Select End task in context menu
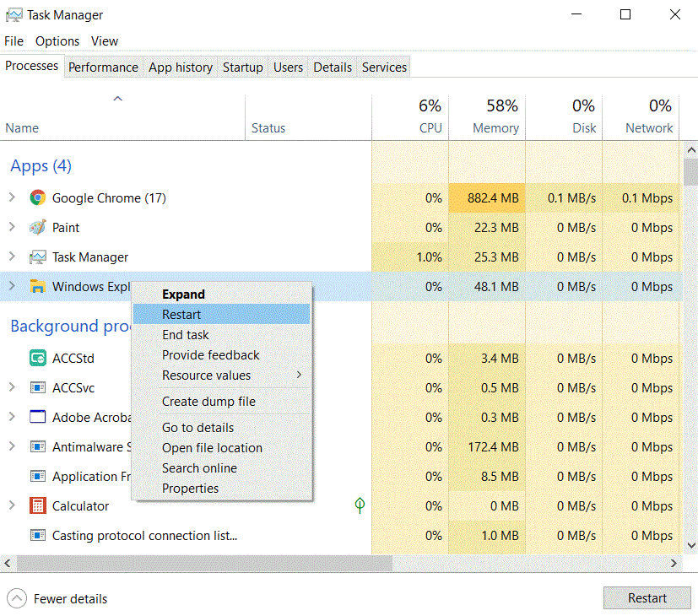Viewport: 698px width, 616px height. (185, 335)
